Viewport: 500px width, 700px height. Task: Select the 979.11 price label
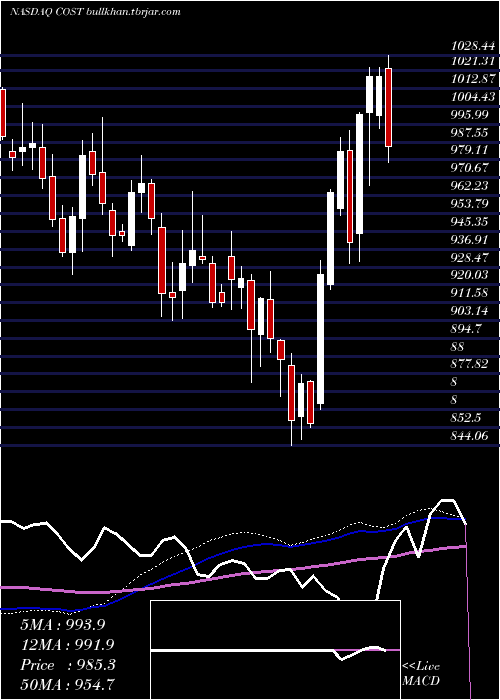[x=470, y=150]
